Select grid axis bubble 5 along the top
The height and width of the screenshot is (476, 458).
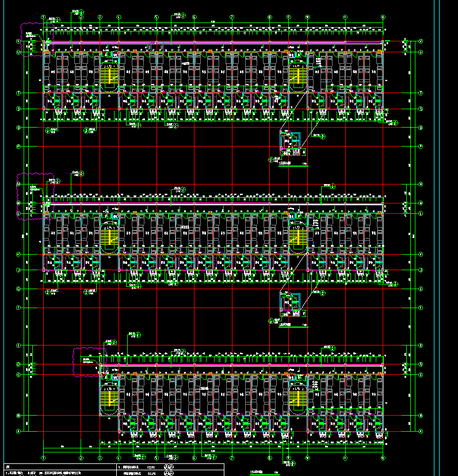coord(157,17)
